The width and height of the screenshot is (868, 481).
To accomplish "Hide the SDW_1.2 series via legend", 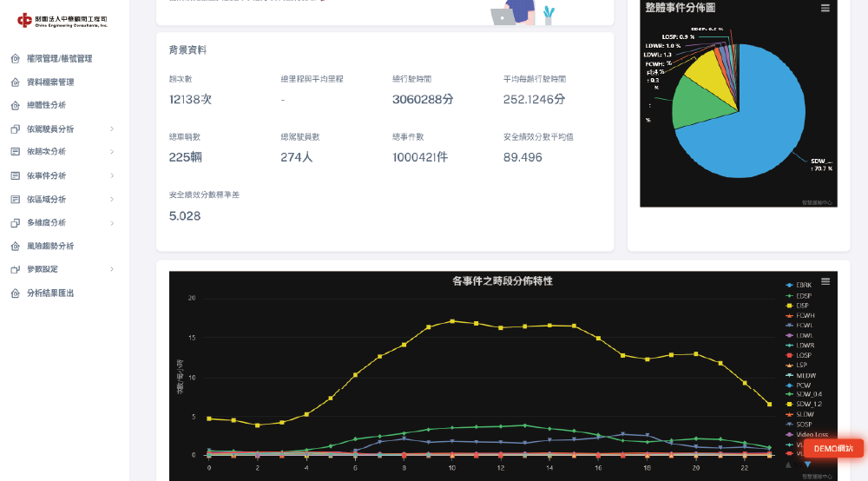I will tap(804, 404).
